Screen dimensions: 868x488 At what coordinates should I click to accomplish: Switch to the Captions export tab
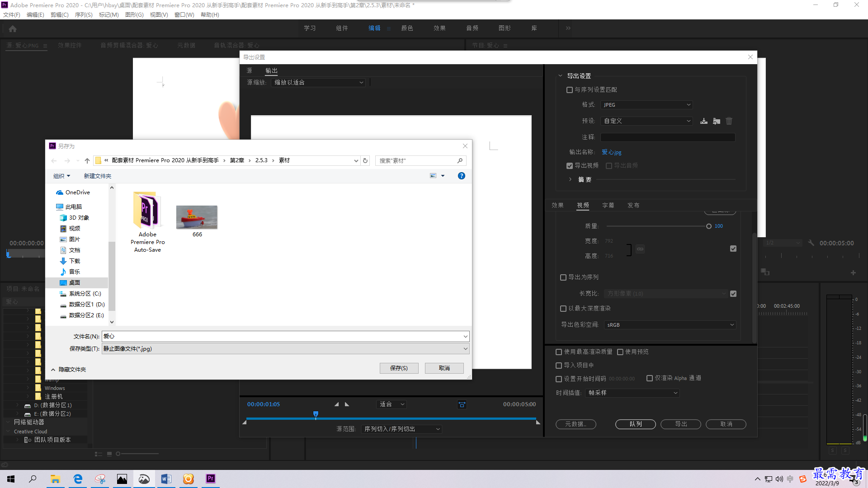[608, 206]
